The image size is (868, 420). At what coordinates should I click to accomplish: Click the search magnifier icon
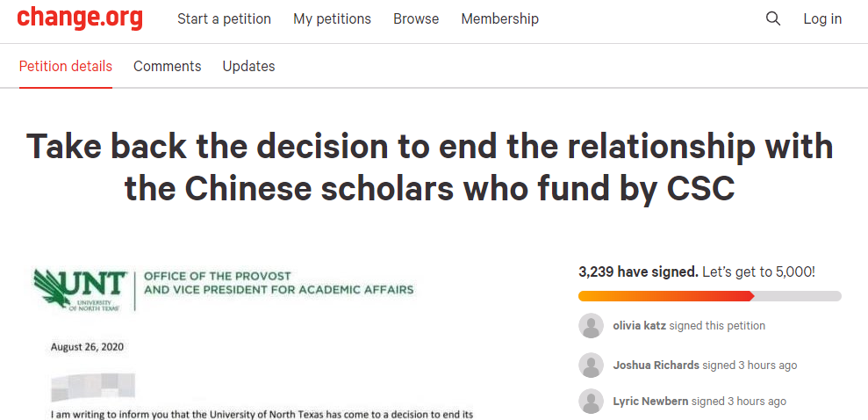(772, 18)
